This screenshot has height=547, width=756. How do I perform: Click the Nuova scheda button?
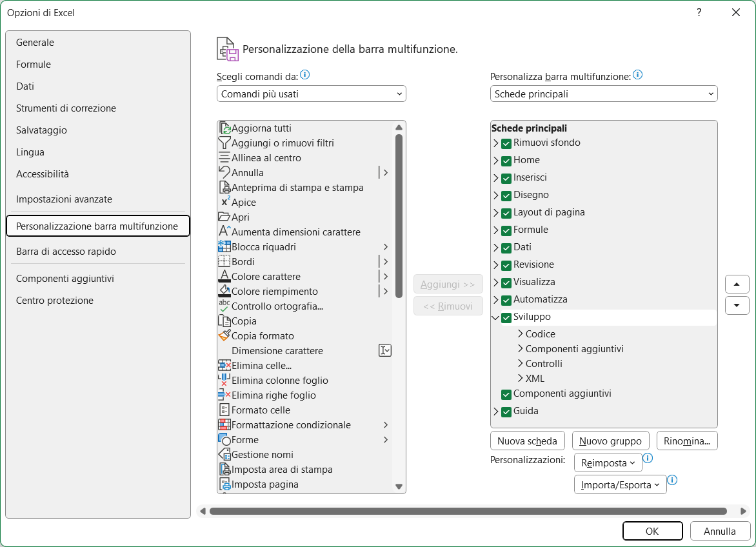click(528, 441)
